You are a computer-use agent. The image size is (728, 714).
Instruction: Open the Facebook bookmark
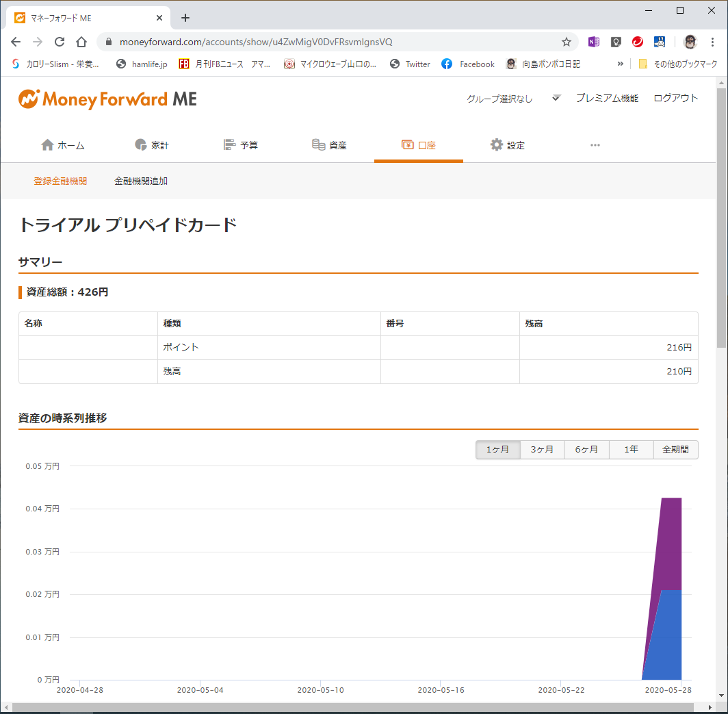(x=468, y=64)
